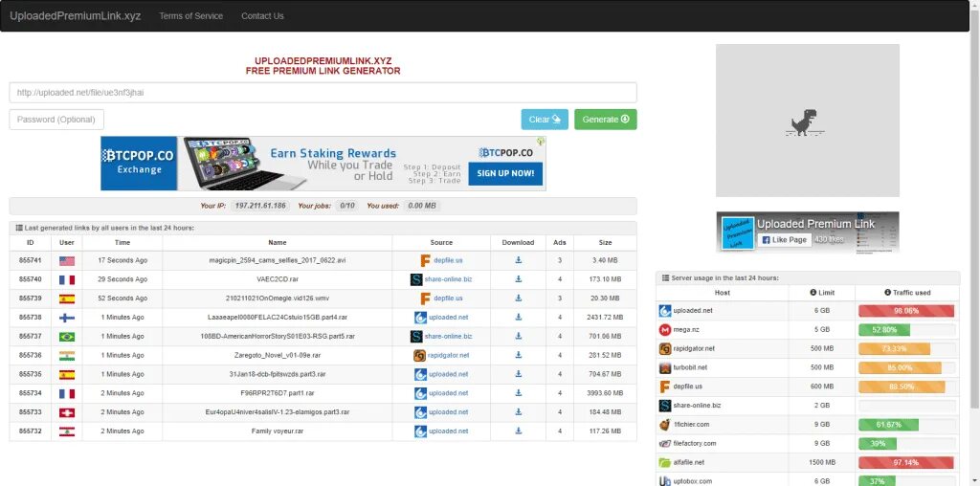Open Terms of Service page
The height and width of the screenshot is (486, 980).
[190, 16]
